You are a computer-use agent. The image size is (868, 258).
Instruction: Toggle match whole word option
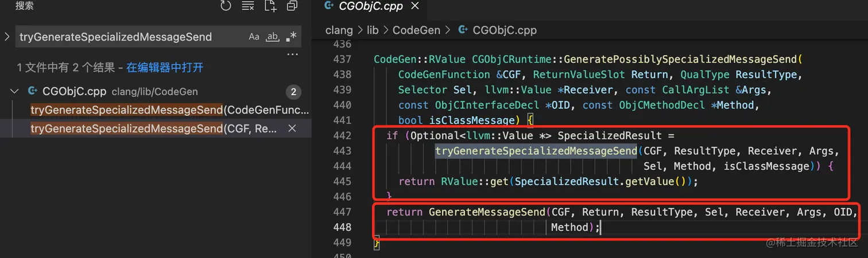coord(273,37)
